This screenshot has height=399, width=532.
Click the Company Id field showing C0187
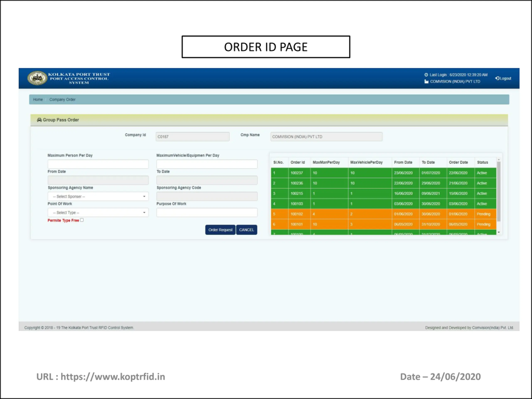point(192,137)
